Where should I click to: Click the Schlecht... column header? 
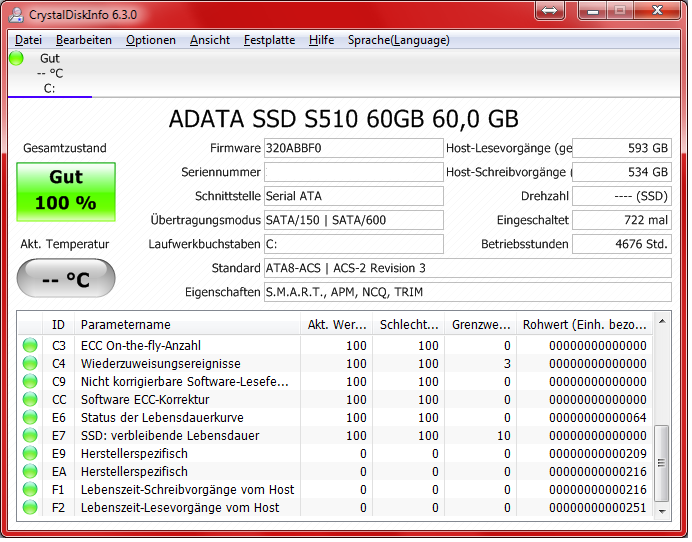coord(409,325)
